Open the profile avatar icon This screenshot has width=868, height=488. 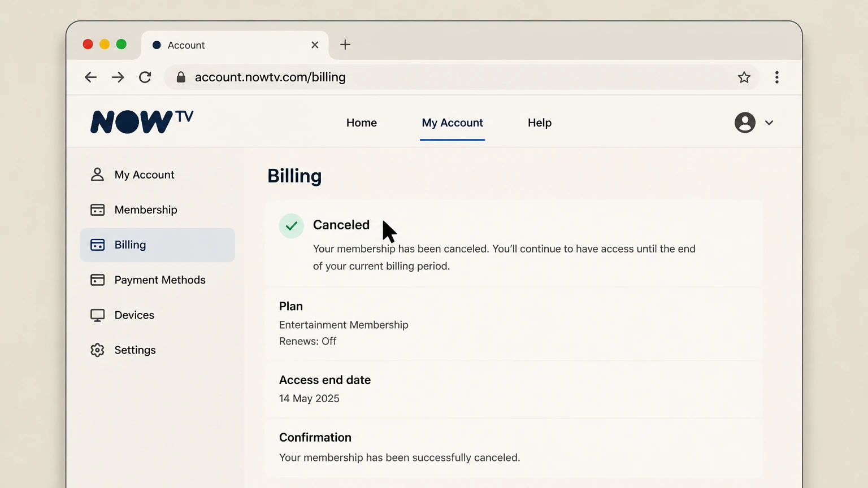coord(745,123)
